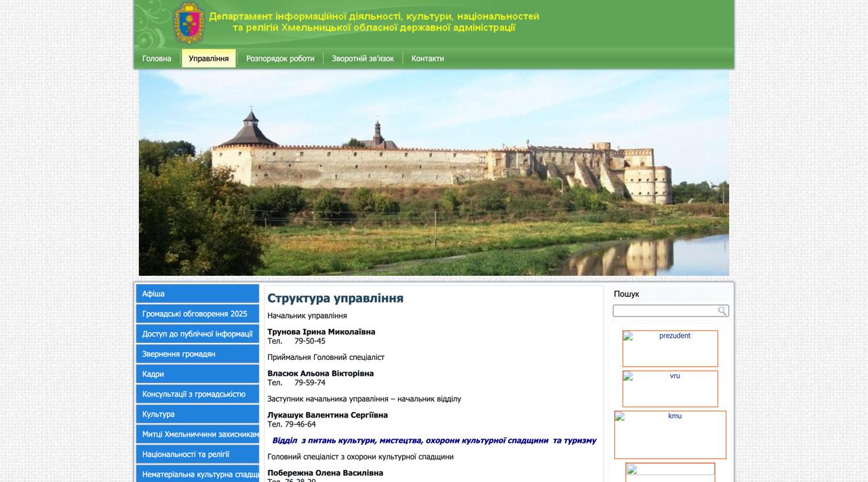Click the coat of arms logo
This screenshot has height=482, width=868.
click(189, 23)
